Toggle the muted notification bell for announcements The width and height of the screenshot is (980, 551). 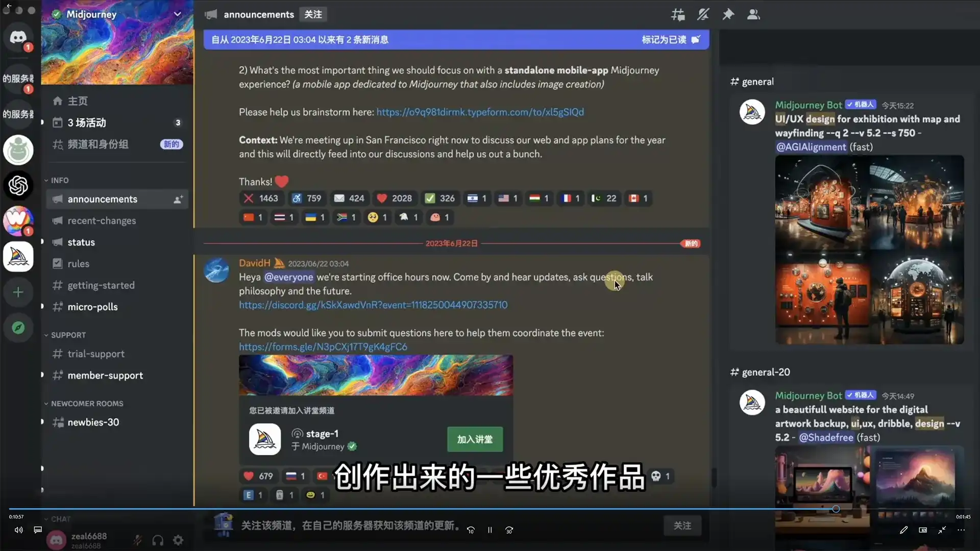703,14
